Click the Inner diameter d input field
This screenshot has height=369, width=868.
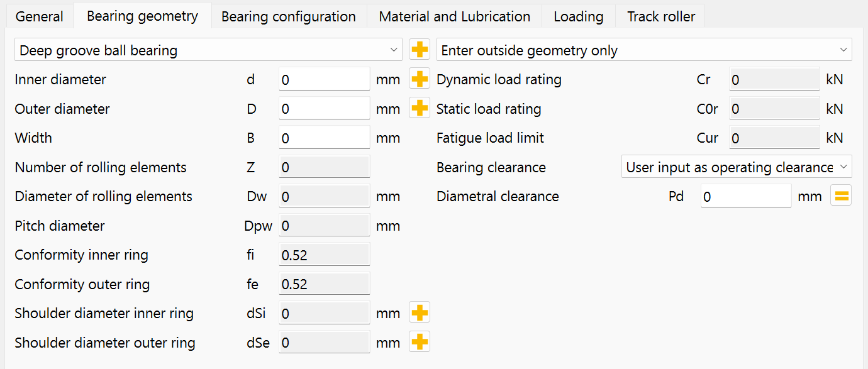pos(324,79)
